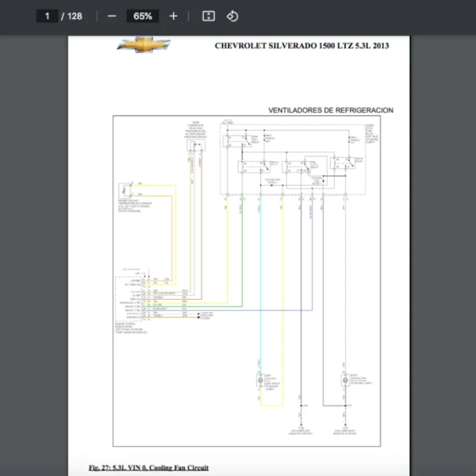Select the page number input field
The height and width of the screenshot is (476, 476).
pyautogui.click(x=48, y=16)
